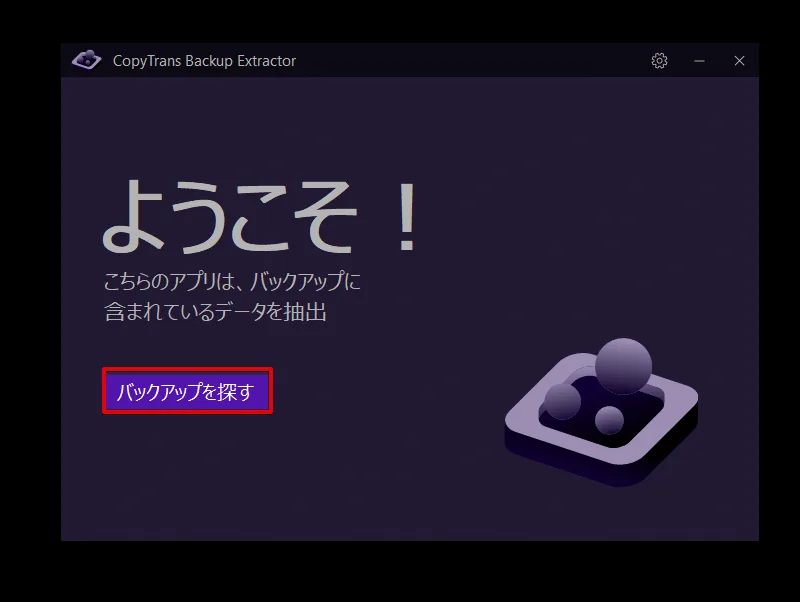Screen dimensions: 800x602
Task: Click the CopyTrans Backup Extractor title text
Action: point(204,61)
